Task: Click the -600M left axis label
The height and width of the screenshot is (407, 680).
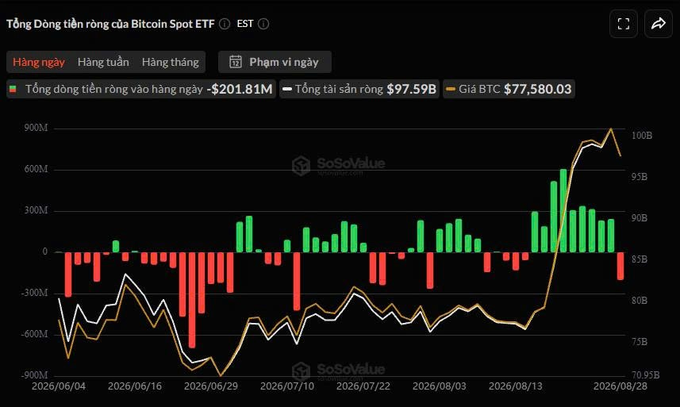Action: pos(34,334)
